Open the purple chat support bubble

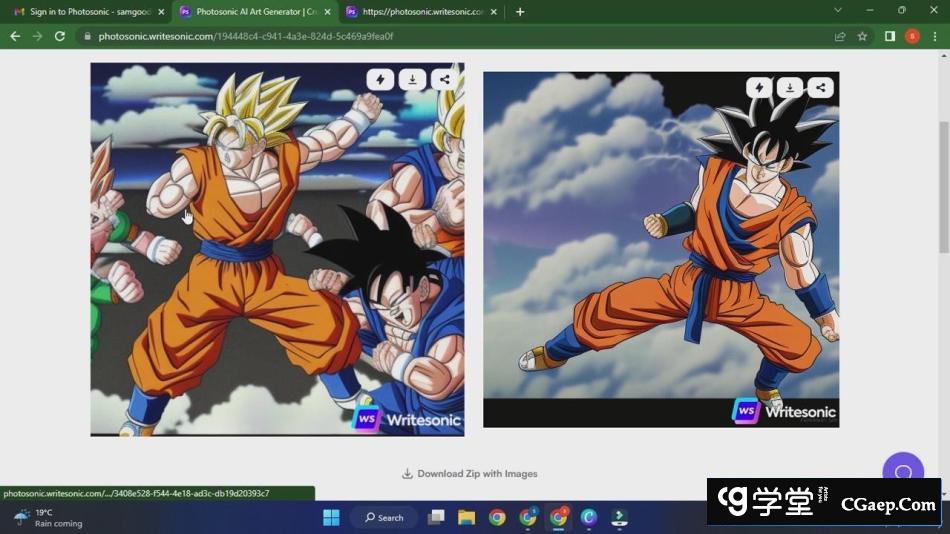(x=902, y=472)
